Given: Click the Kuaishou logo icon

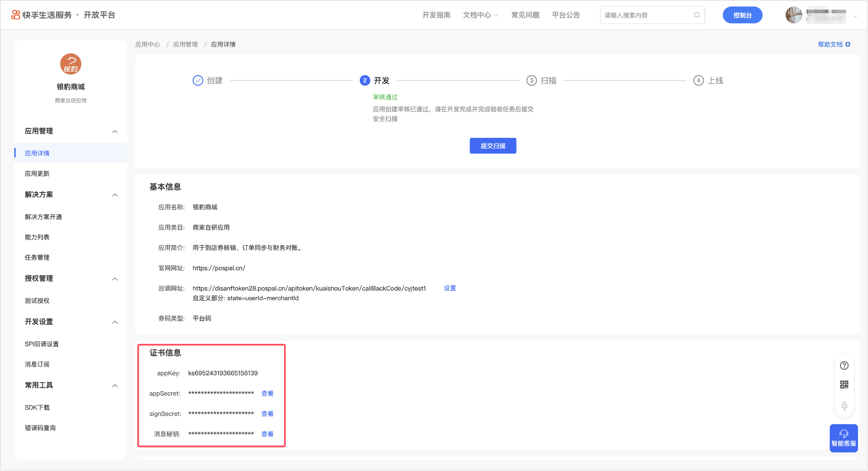Looking at the screenshot, I should (16, 15).
